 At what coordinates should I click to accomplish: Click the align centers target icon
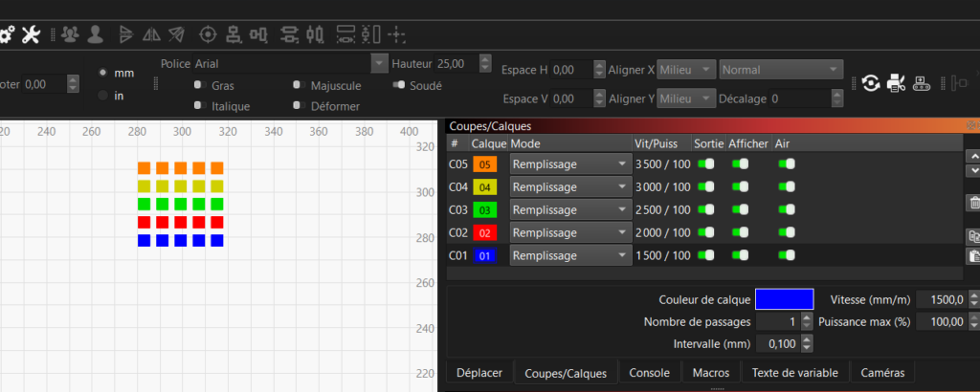tap(208, 34)
